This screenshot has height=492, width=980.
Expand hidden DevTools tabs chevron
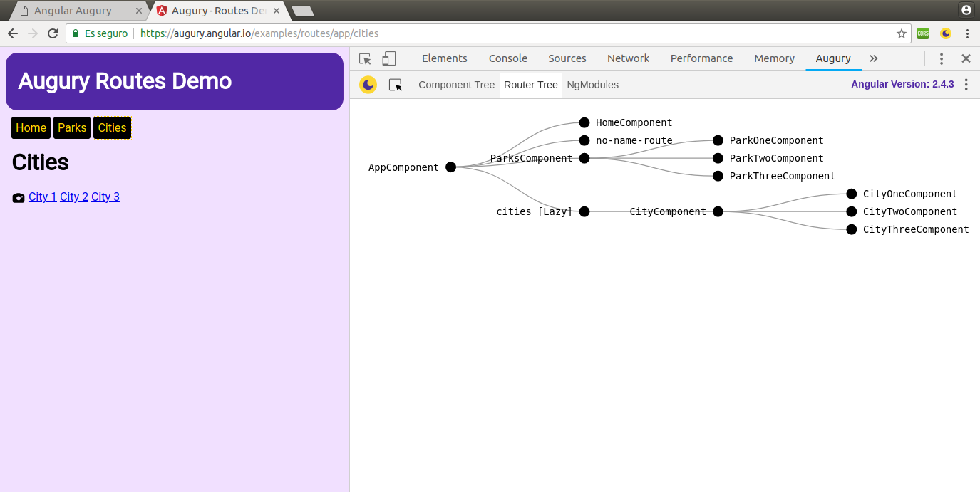click(x=873, y=58)
